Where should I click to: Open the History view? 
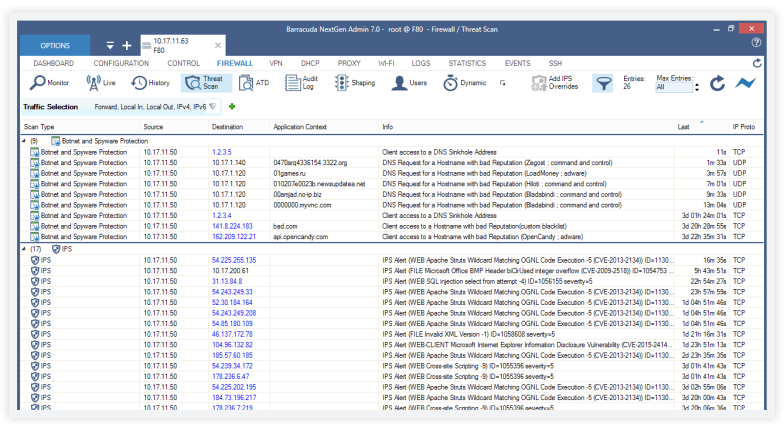(x=150, y=83)
